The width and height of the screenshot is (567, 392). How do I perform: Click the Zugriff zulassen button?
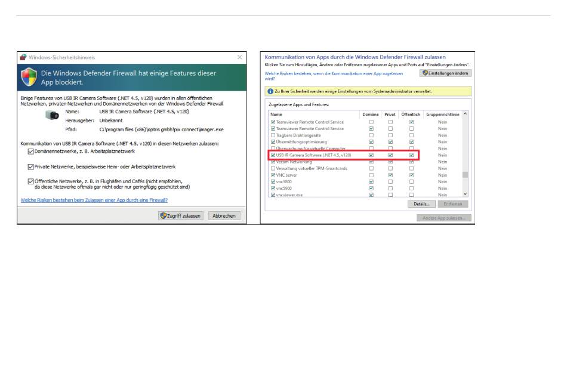(181, 215)
